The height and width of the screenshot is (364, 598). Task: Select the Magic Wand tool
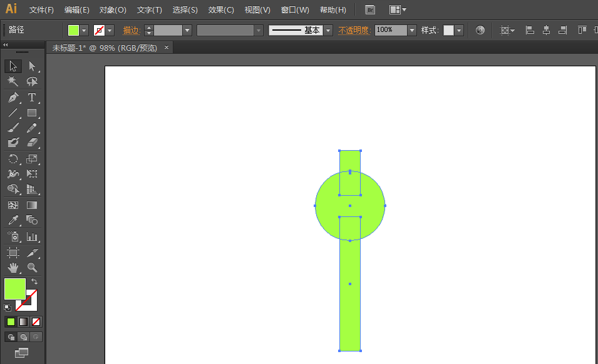13,81
